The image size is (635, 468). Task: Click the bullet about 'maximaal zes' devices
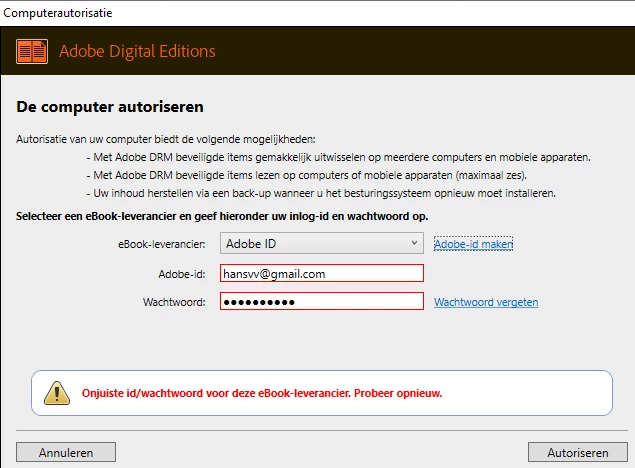click(307, 175)
